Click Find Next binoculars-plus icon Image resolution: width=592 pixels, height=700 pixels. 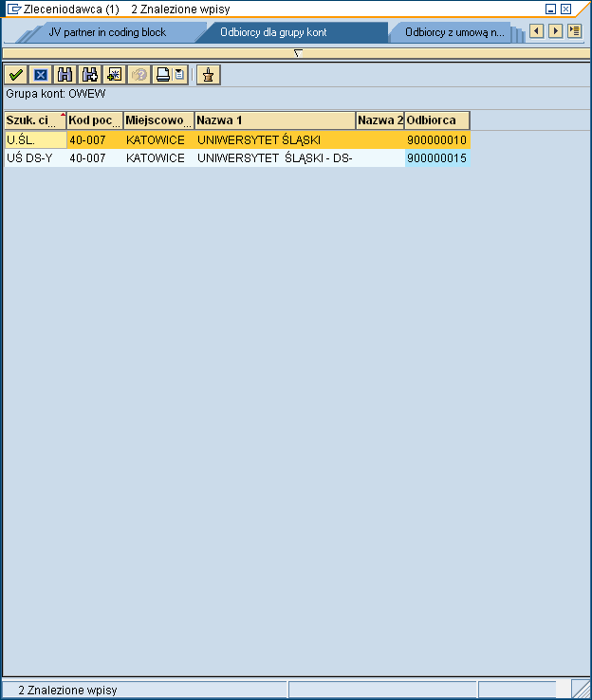90,75
